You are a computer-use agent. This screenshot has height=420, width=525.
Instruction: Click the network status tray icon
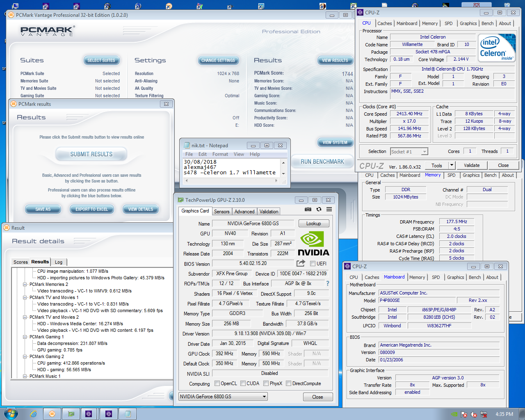(x=484, y=414)
